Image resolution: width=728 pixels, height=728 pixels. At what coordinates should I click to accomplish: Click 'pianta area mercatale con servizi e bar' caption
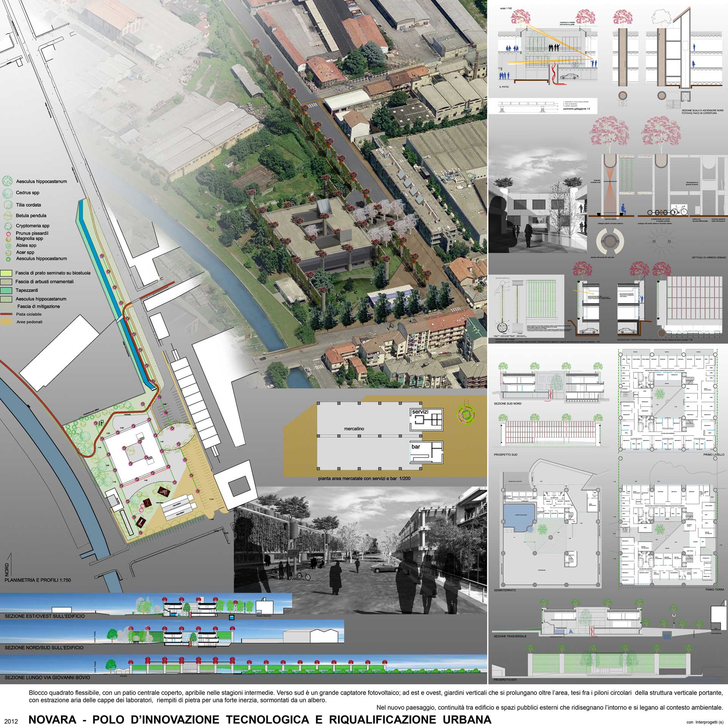365,479
